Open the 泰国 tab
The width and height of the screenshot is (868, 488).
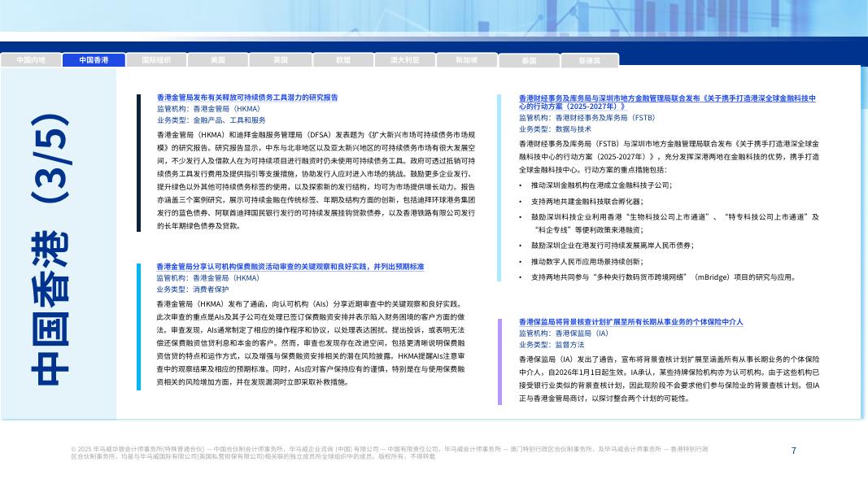(x=528, y=59)
